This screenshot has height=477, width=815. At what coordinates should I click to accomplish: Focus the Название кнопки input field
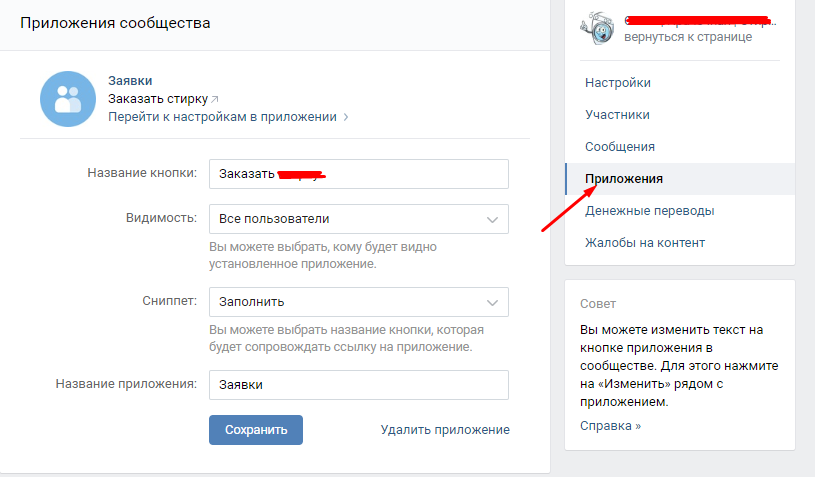359,174
